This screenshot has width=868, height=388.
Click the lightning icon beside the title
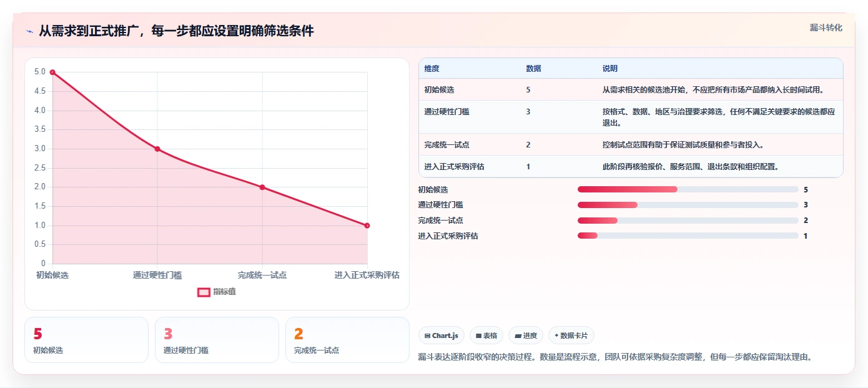(x=29, y=31)
